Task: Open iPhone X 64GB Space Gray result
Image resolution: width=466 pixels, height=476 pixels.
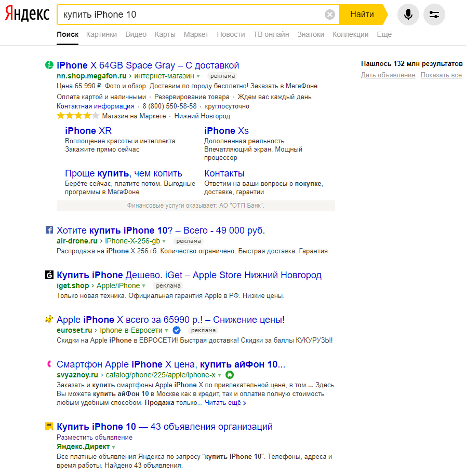Action: pos(148,65)
